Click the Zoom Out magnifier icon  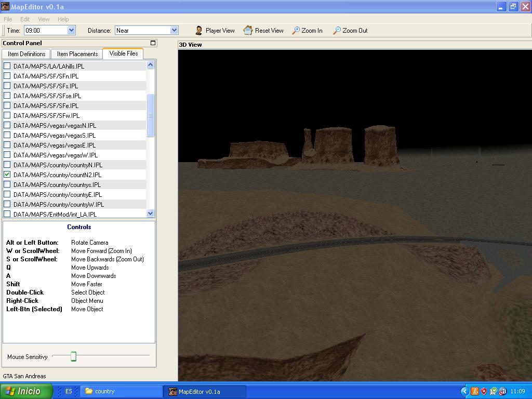[x=337, y=31]
